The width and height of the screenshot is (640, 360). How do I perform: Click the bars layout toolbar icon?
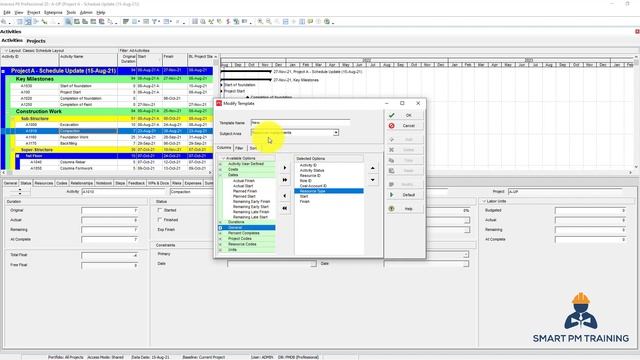click(x=126, y=22)
